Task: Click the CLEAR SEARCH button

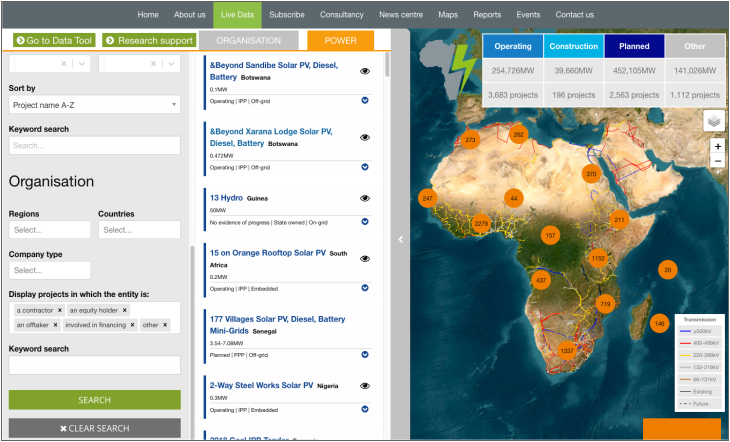Action: point(95,428)
